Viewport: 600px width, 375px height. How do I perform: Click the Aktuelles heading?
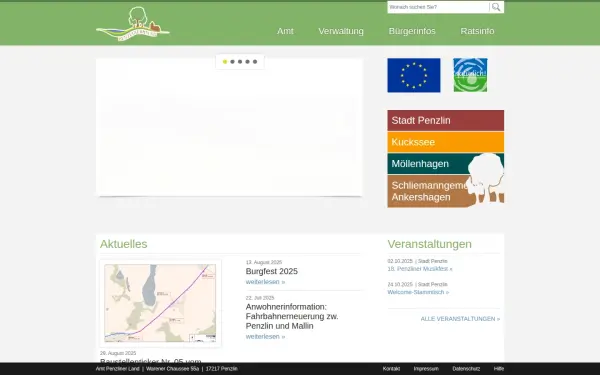pyautogui.click(x=124, y=244)
